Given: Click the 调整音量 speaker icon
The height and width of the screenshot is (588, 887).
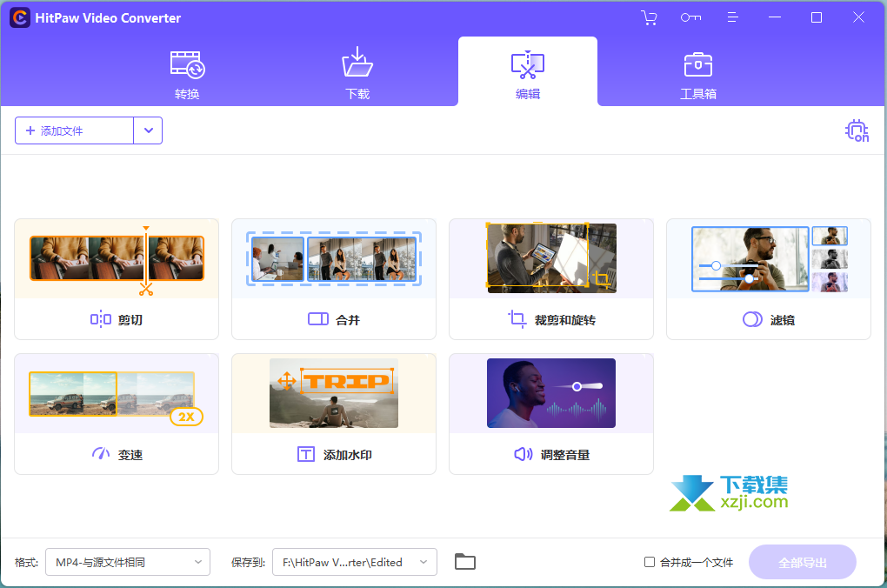Looking at the screenshot, I should (524, 454).
